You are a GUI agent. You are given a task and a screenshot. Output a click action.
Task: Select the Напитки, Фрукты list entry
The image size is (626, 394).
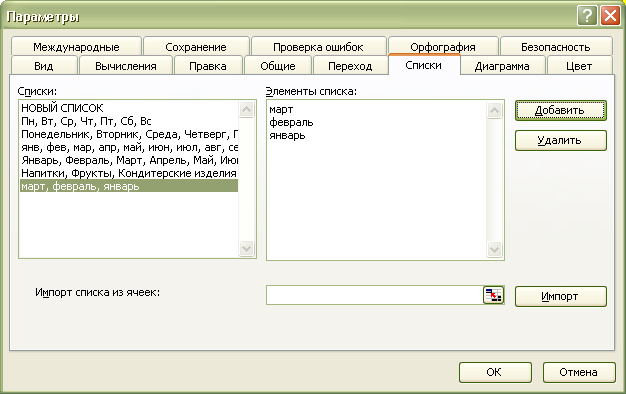click(x=129, y=173)
